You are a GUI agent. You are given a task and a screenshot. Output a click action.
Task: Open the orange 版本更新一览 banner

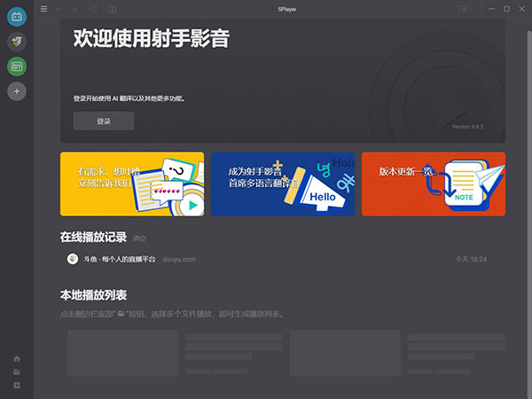(434, 184)
